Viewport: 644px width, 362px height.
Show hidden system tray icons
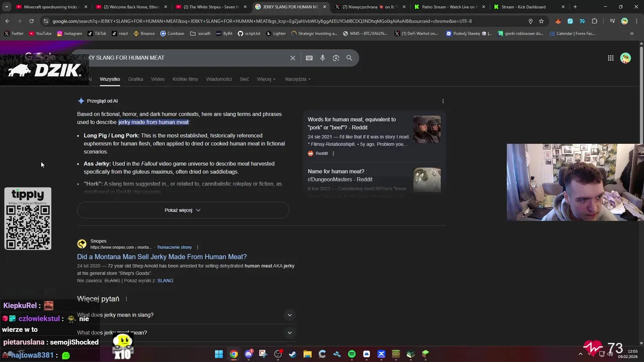(580, 354)
